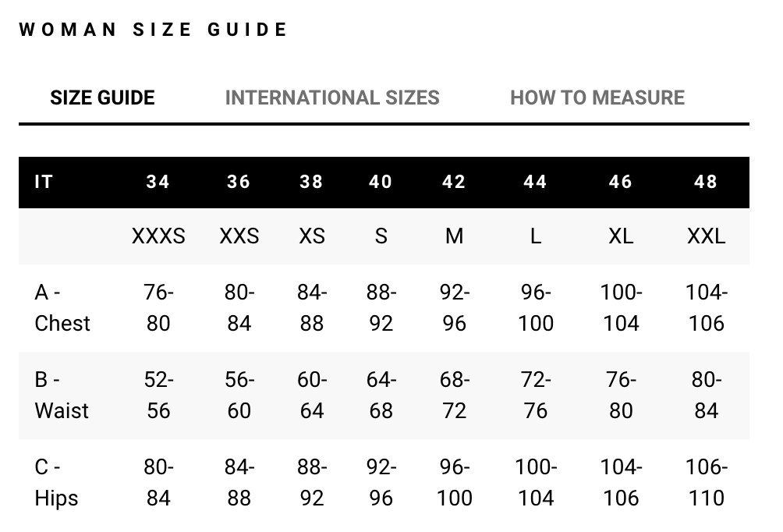Select IT size 34 header

(158, 182)
